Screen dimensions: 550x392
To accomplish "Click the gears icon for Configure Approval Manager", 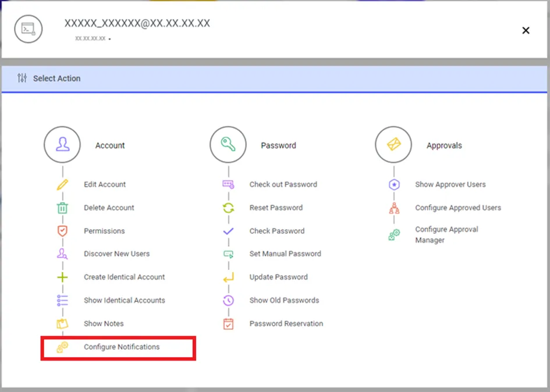I will pyautogui.click(x=394, y=235).
